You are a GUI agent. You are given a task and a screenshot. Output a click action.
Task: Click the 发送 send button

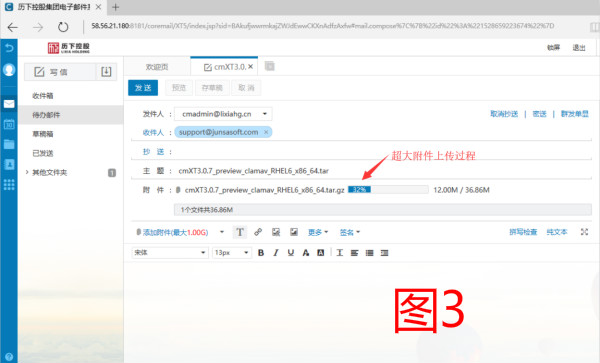[143, 88]
